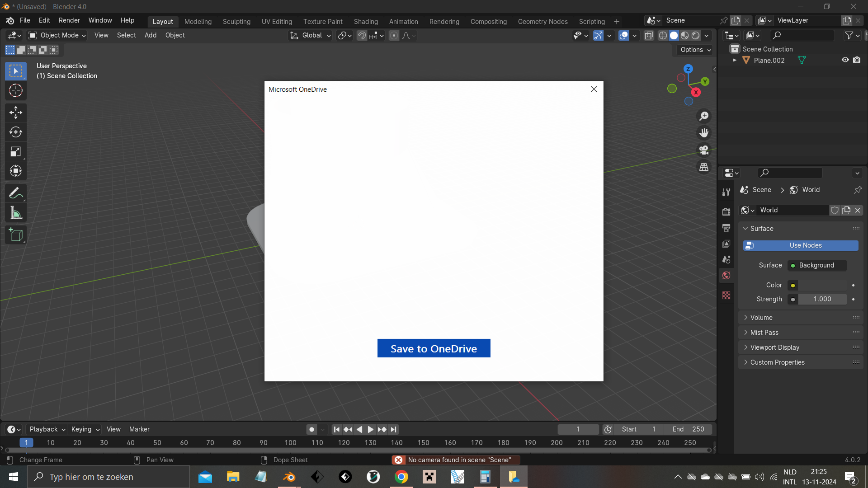The image size is (868, 488).
Task: Open the World properties tab
Action: point(726,276)
